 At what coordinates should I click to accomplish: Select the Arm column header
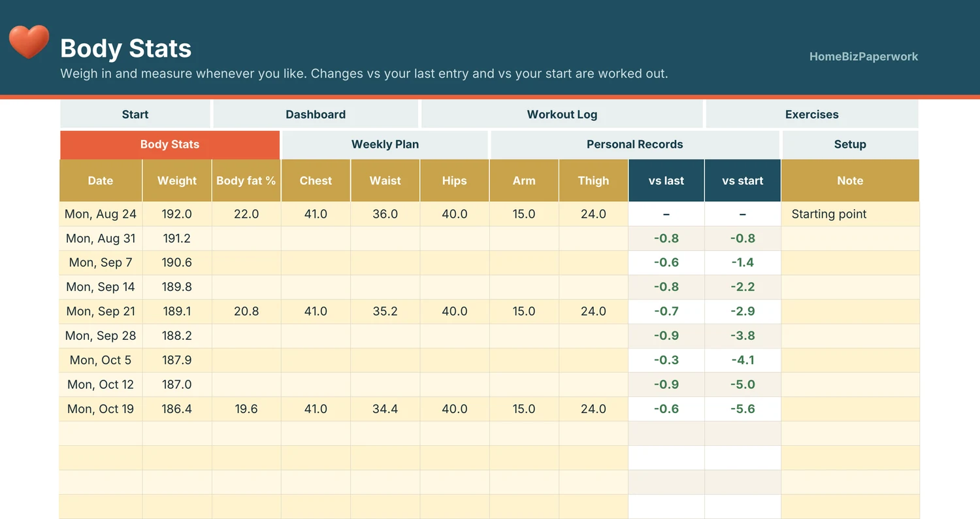click(524, 180)
